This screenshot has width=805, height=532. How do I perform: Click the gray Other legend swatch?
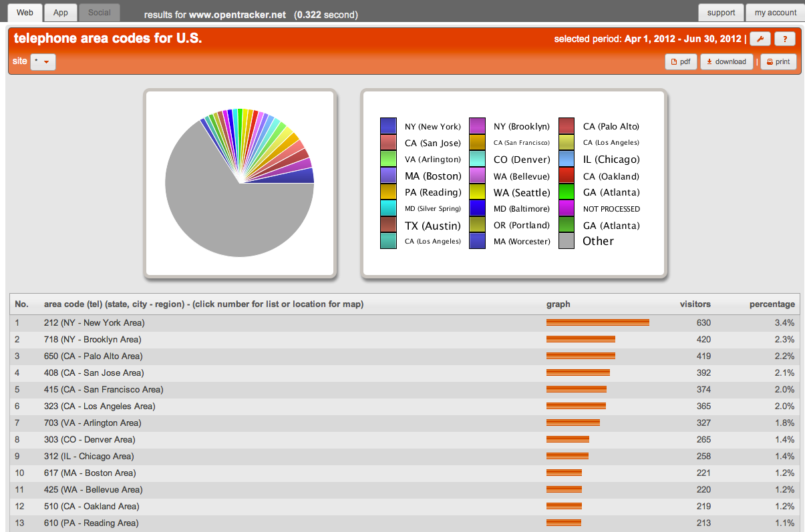pos(567,241)
